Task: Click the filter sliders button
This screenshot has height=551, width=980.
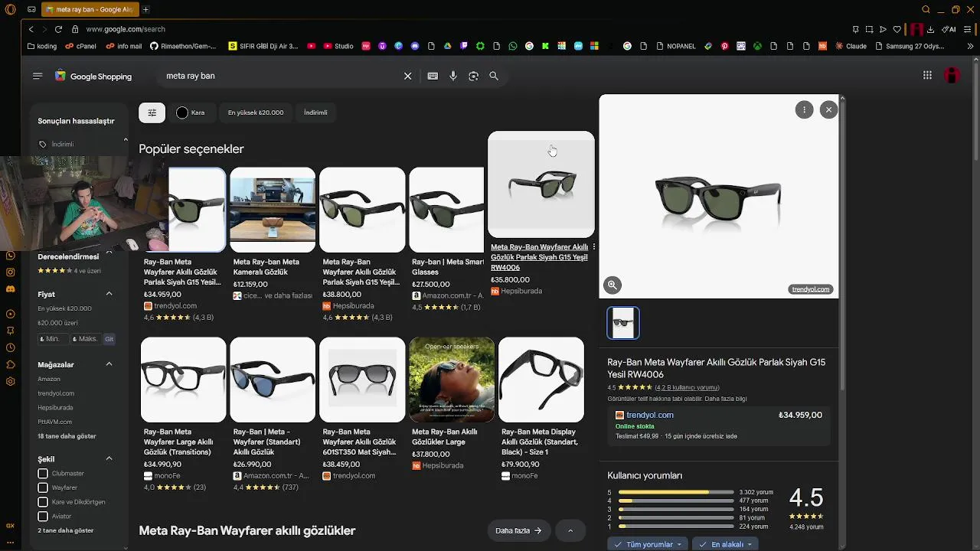Action: [x=152, y=112]
